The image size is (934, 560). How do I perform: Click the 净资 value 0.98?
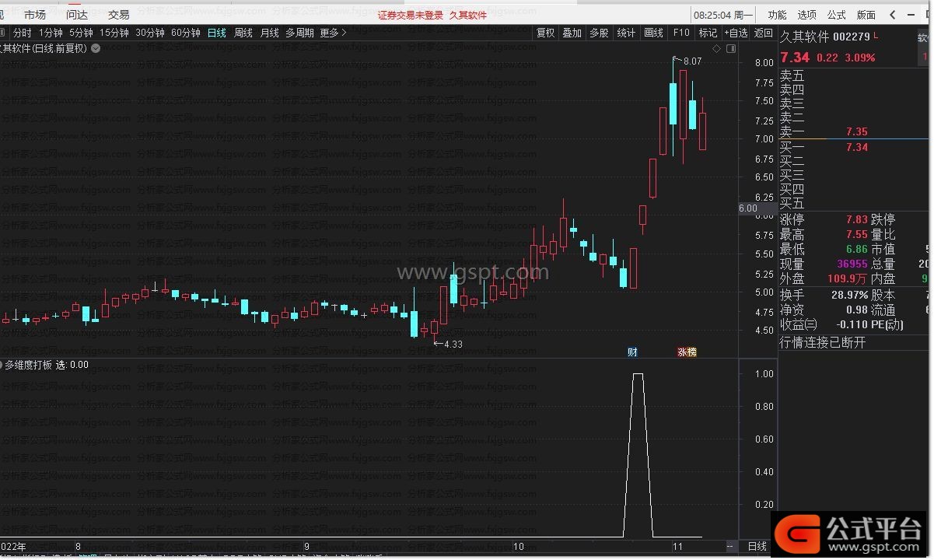[857, 310]
